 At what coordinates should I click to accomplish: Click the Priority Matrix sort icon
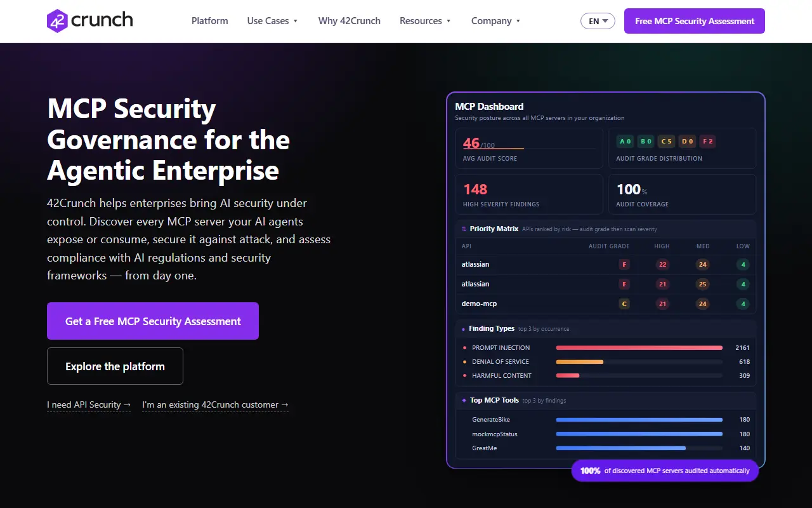click(464, 229)
